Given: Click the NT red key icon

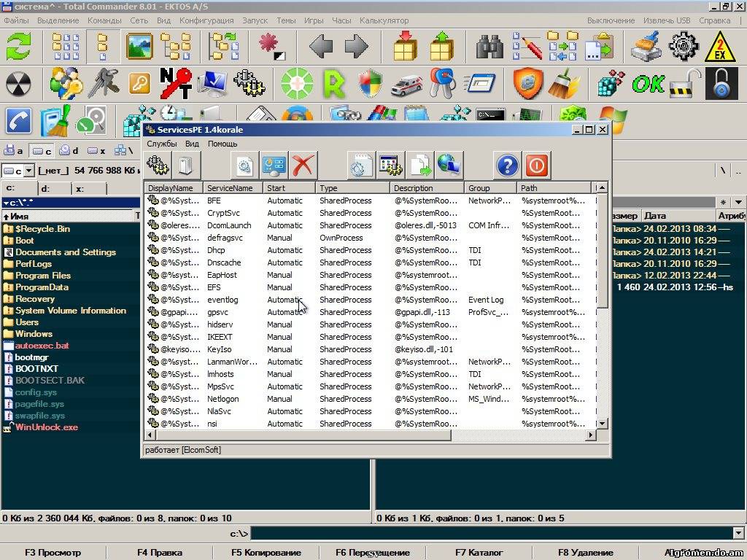Looking at the screenshot, I should coord(175,83).
